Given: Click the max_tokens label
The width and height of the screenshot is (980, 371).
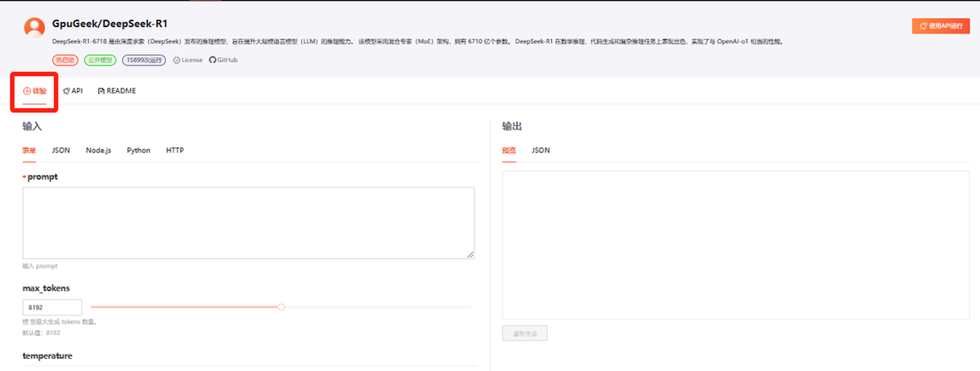Looking at the screenshot, I should [x=47, y=287].
